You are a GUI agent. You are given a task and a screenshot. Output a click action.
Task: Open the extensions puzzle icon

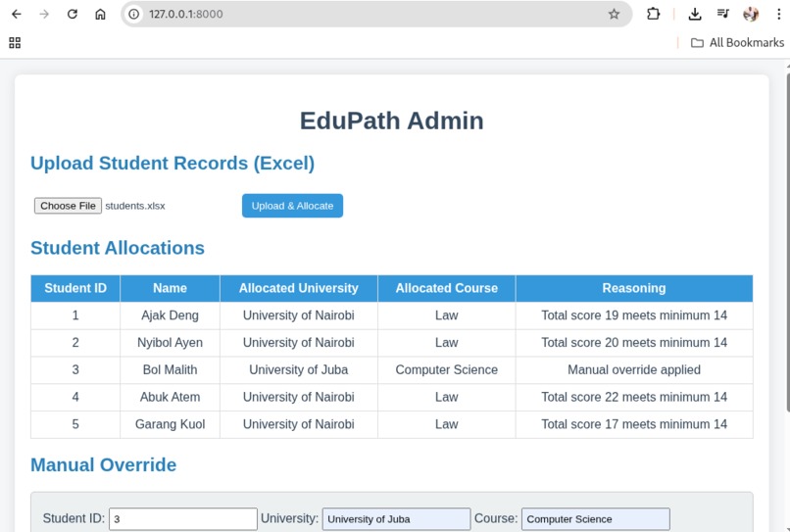tap(653, 14)
